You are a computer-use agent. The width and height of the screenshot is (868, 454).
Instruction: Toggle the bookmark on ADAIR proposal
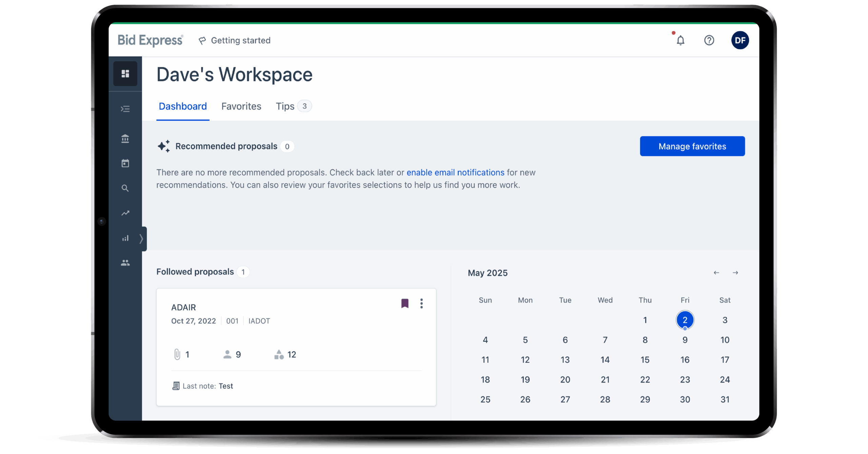(405, 303)
